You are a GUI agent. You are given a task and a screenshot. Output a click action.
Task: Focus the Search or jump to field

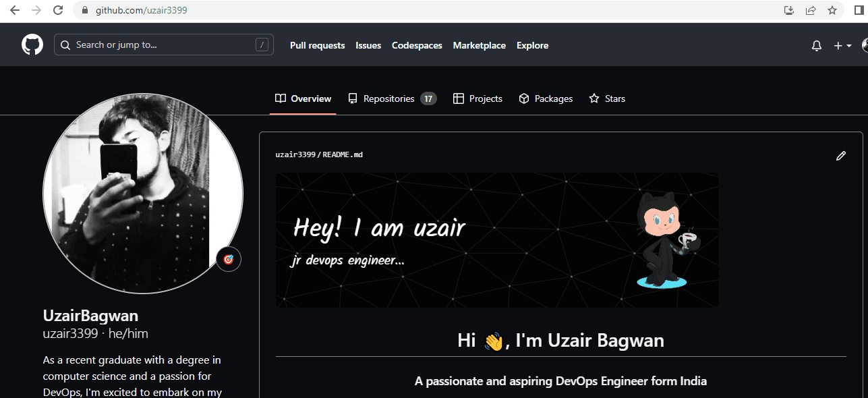tap(163, 45)
